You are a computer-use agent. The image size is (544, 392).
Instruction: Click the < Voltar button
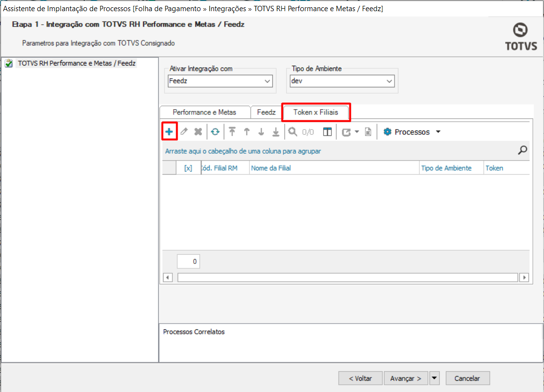[x=361, y=378]
